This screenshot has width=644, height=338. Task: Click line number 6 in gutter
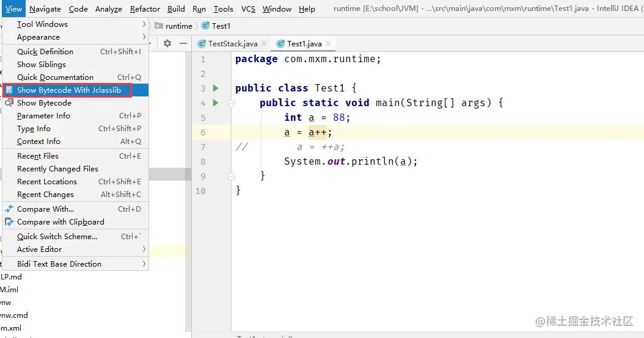203,132
